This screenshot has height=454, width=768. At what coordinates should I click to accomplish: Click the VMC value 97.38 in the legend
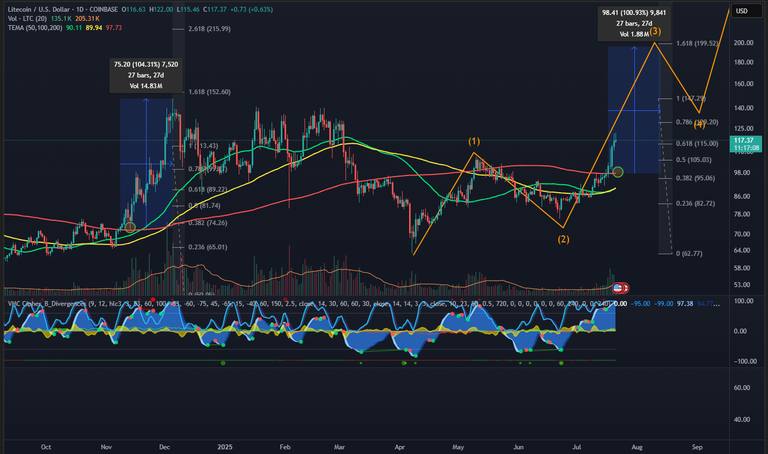pyautogui.click(x=685, y=304)
